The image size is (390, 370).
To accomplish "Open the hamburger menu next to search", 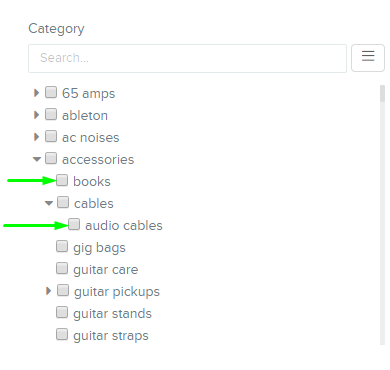I will pyautogui.click(x=368, y=58).
